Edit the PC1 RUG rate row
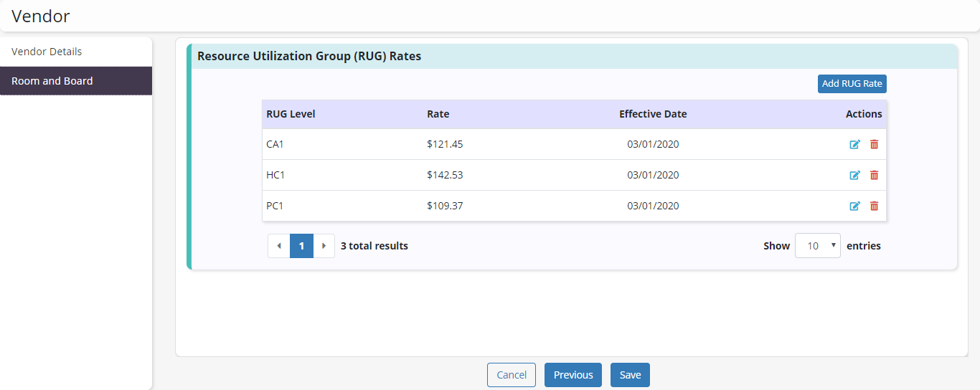 [854, 206]
